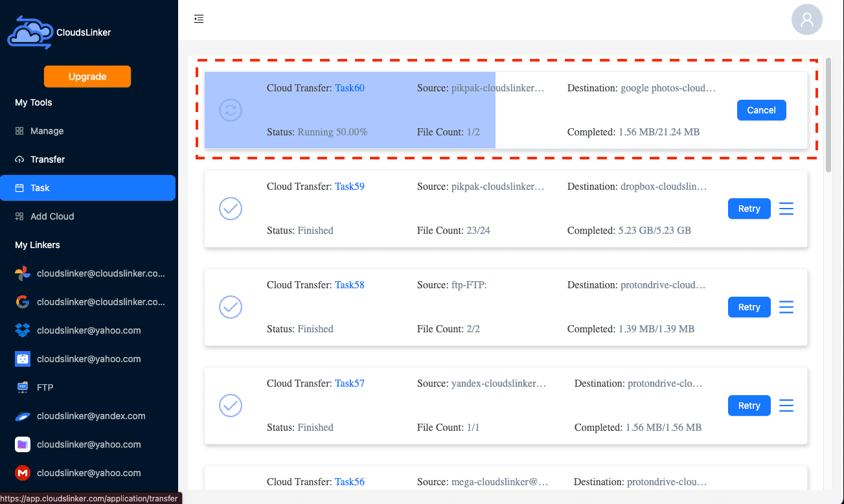This screenshot has width=844, height=504.
Task: Click the google photos-cloud destination text
Action: pyautogui.click(x=668, y=88)
